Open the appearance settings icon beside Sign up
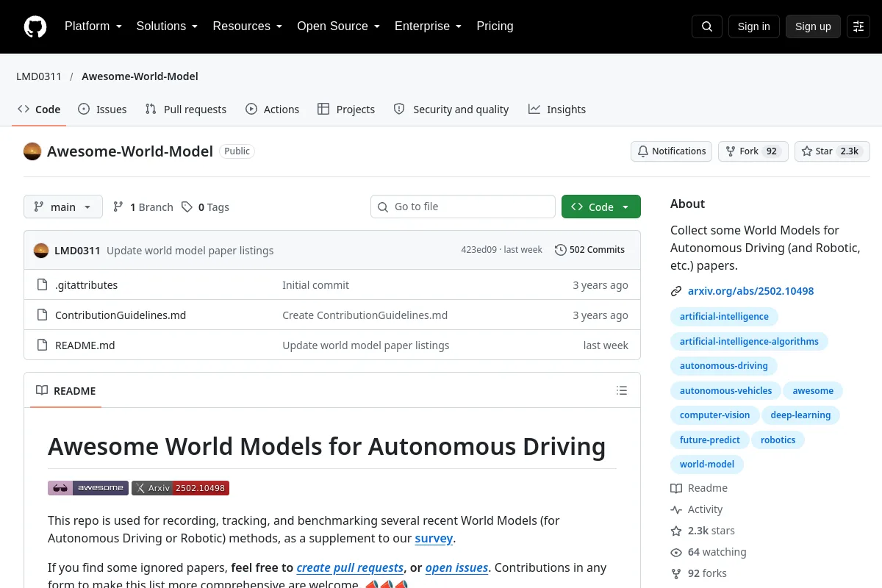Viewport: 882px width, 588px height. click(x=858, y=26)
